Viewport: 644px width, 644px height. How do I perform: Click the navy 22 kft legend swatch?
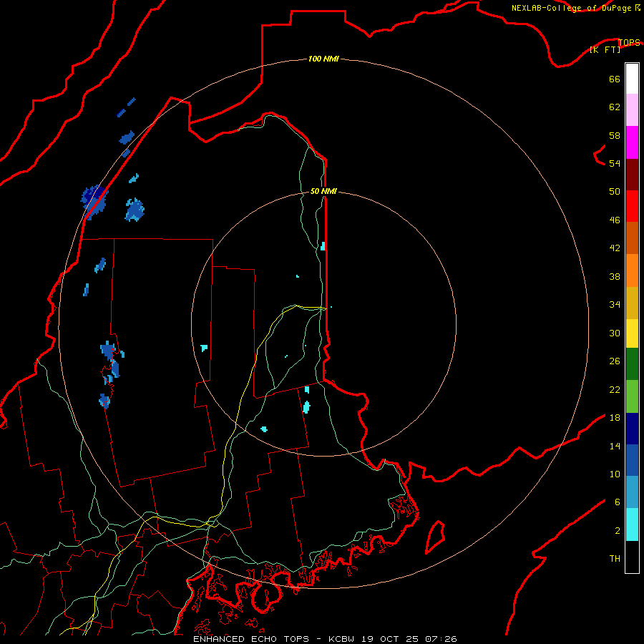click(632, 429)
